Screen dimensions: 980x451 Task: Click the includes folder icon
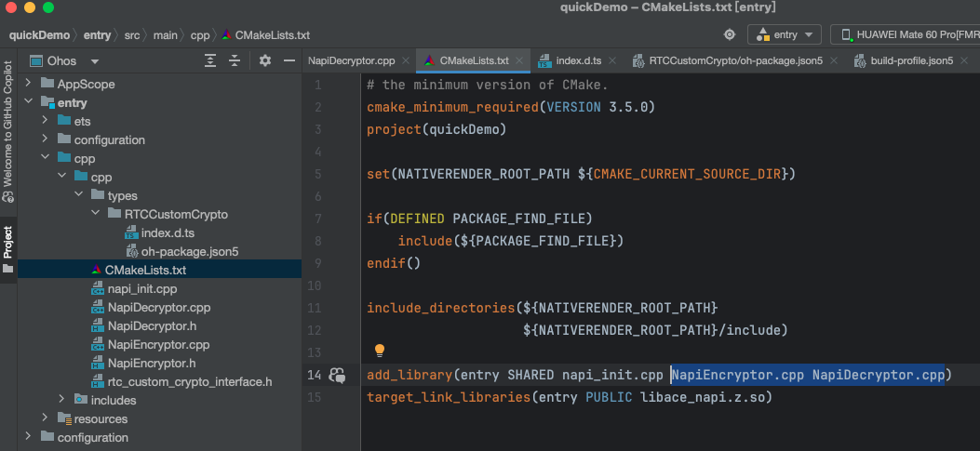(81, 399)
